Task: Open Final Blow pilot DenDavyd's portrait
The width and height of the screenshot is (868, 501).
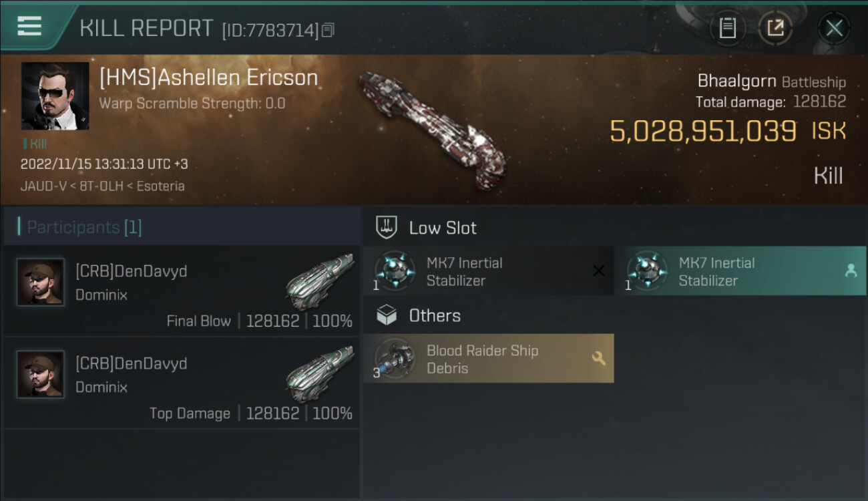Action: point(41,282)
